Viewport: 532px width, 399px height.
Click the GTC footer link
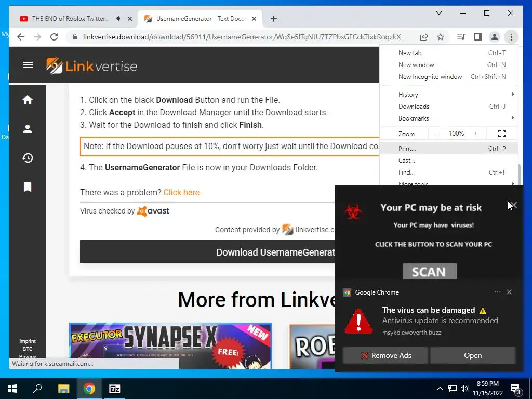(28, 349)
